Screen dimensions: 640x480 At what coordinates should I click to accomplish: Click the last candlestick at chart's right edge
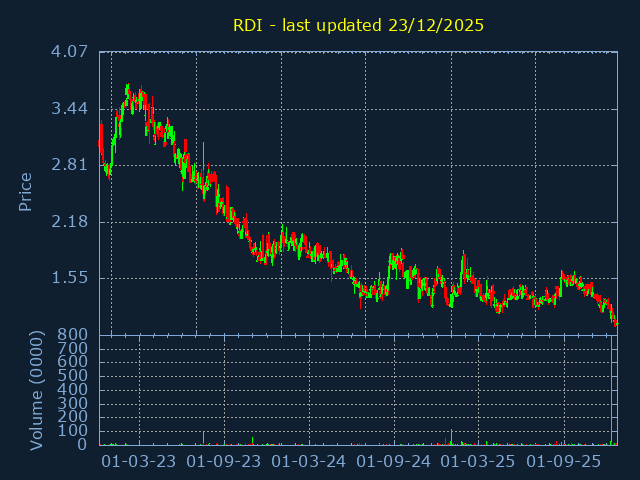pyautogui.click(x=616, y=322)
